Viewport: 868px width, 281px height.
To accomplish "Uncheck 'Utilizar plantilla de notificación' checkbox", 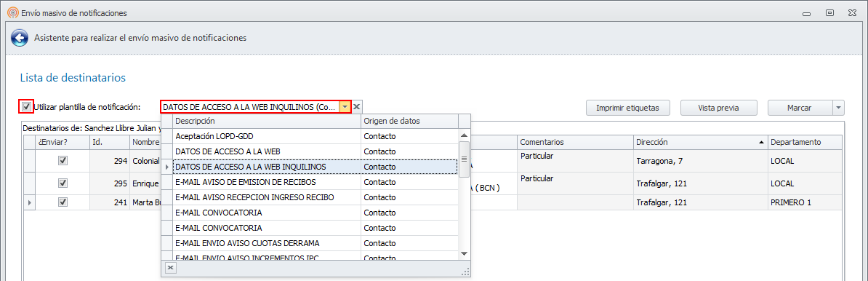I will [26, 106].
